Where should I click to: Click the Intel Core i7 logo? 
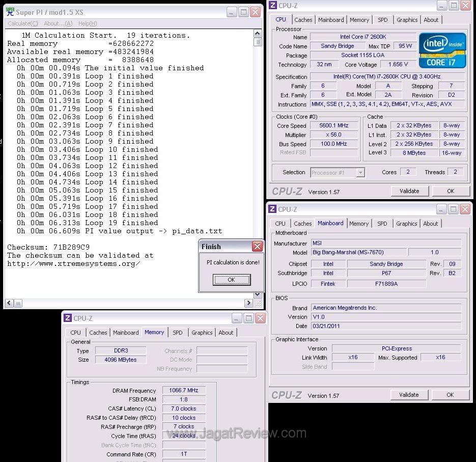pyautogui.click(x=442, y=50)
